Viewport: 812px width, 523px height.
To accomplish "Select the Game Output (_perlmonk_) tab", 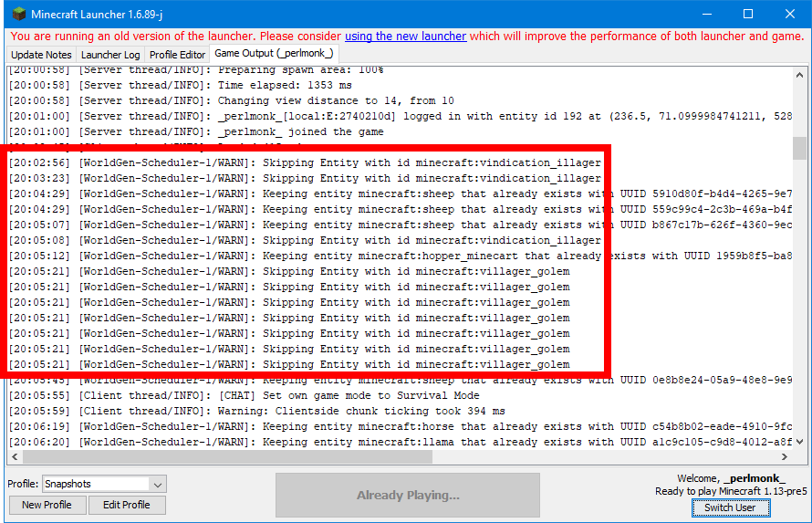I will click(274, 53).
